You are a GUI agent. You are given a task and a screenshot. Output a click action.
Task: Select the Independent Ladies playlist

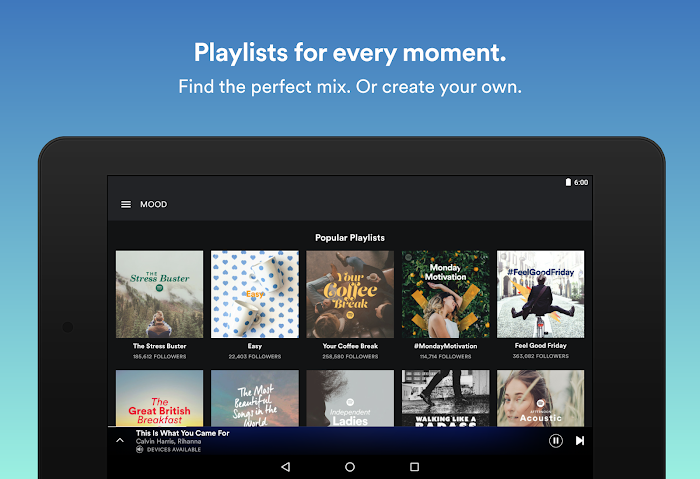(350, 398)
